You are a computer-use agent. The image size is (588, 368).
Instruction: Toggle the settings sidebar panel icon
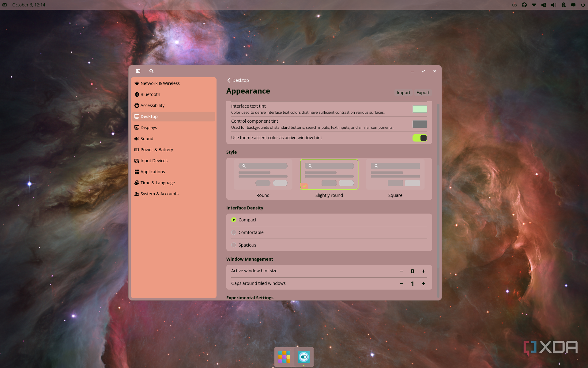click(x=138, y=71)
